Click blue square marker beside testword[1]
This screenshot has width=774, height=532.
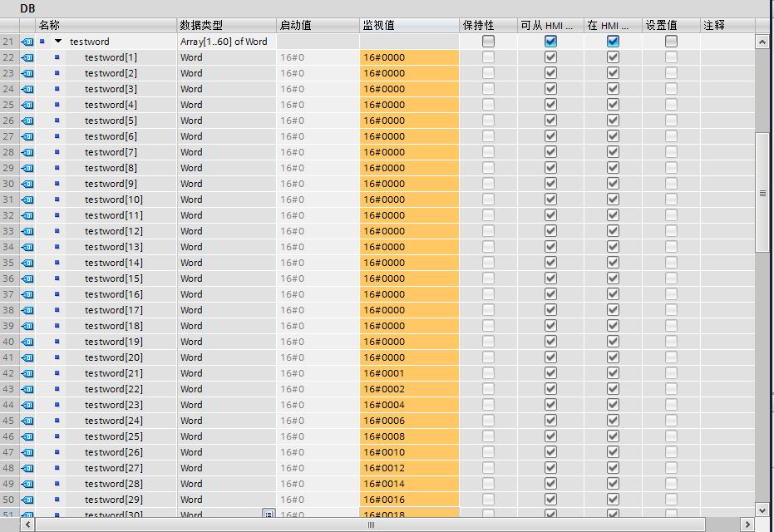point(57,57)
